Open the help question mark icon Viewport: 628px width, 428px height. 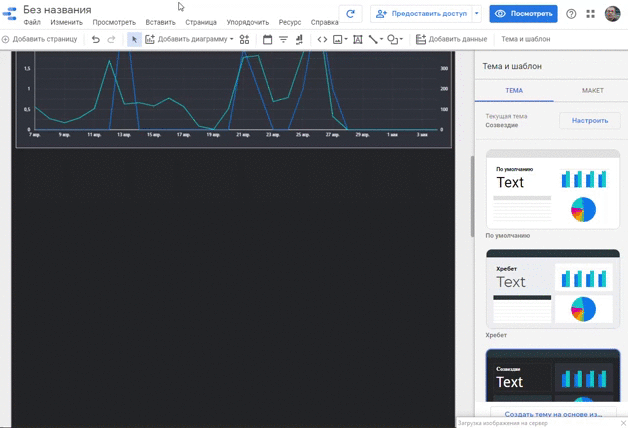click(x=571, y=14)
